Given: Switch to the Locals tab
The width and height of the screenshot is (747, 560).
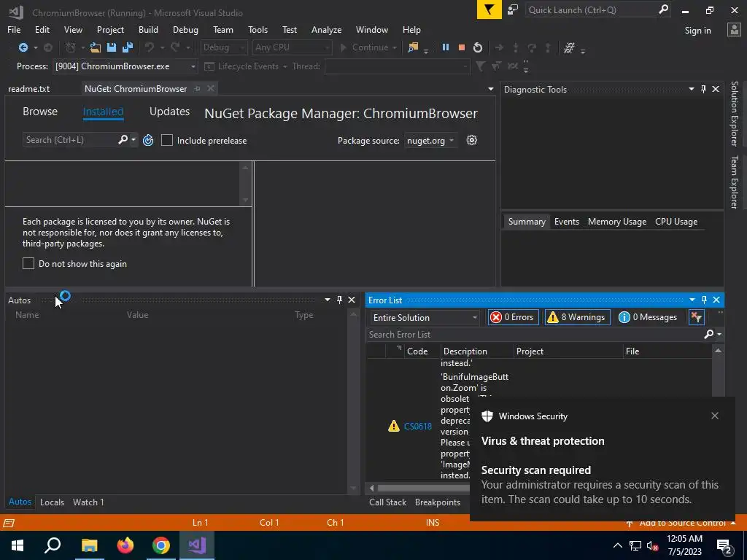Looking at the screenshot, I should pyautogui.click(x=52, y=502).
